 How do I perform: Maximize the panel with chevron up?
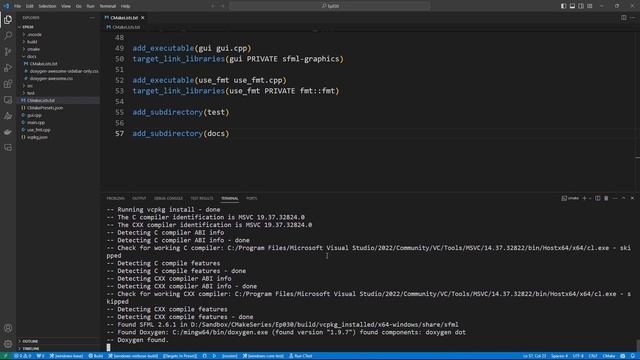[624, 198]
